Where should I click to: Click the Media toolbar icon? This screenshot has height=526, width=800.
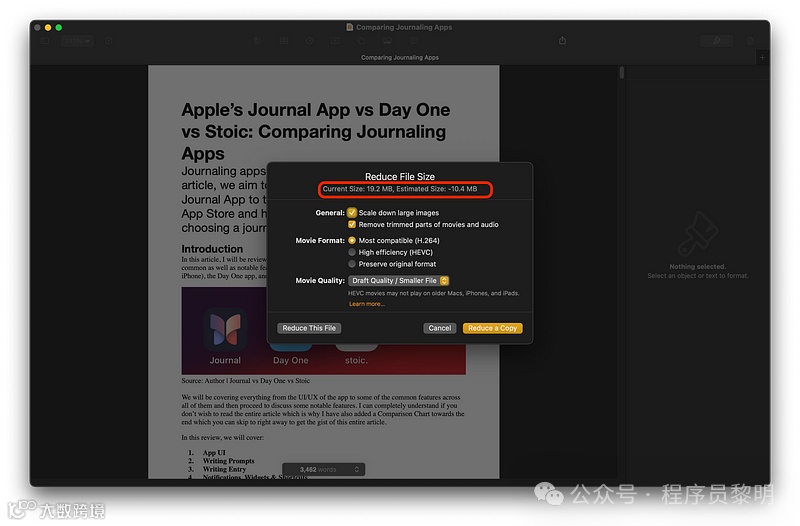coord(388,41)
